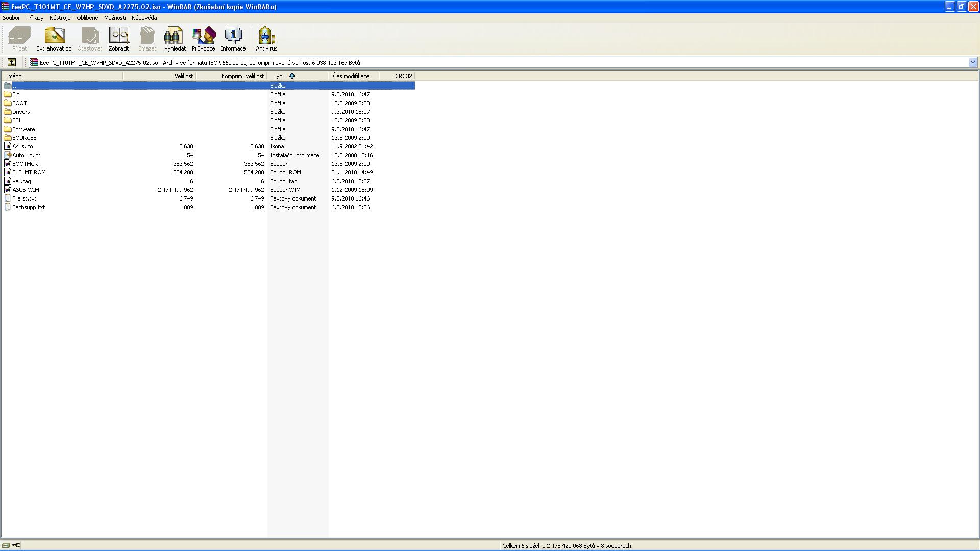980x551 pixels.
Task: Click status bar total 'Celkem 6 složek' text
Action: (567, 546)
